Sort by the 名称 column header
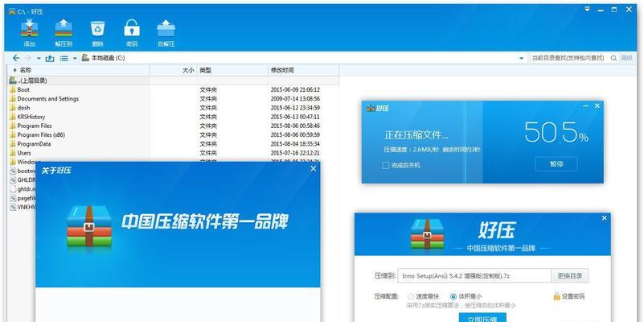 79,70
